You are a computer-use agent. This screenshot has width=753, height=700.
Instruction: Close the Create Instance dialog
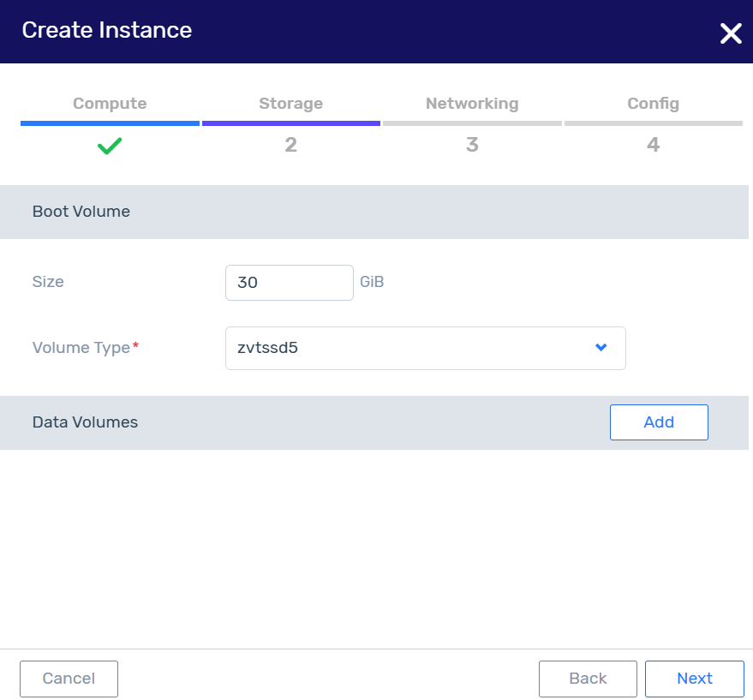(730, 33)
